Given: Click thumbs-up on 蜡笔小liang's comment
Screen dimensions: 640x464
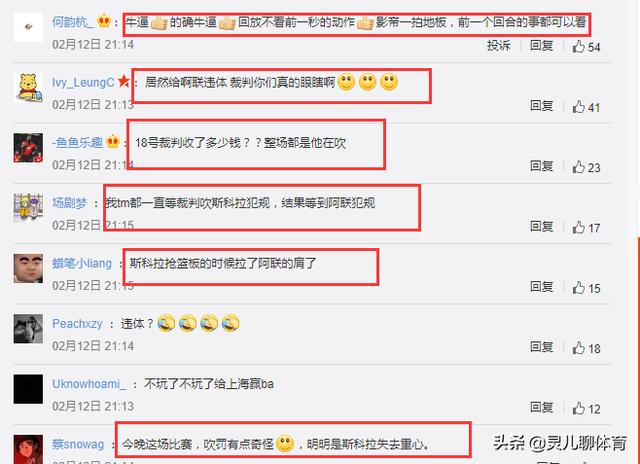Looking at the screenshot, I should coord(578,288).
